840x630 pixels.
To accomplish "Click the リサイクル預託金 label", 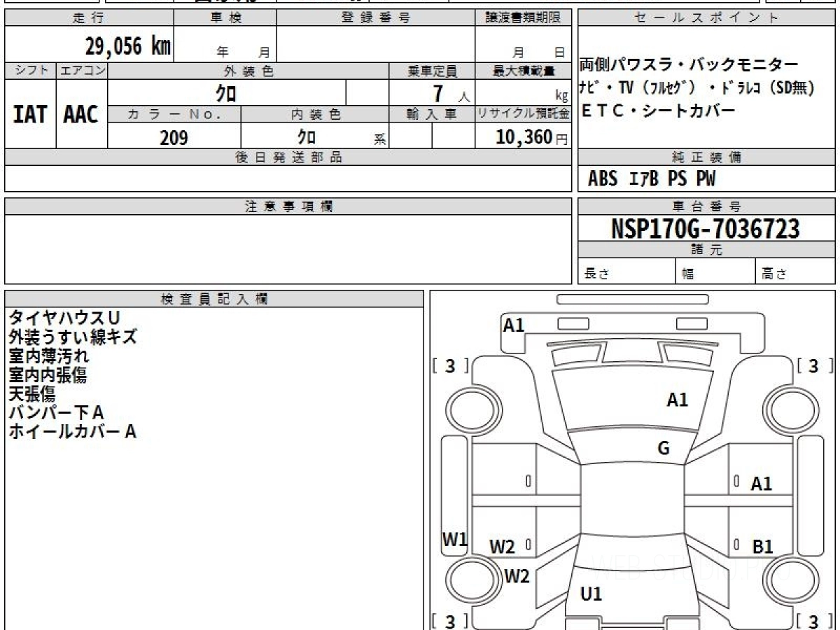I will (524, 114).
